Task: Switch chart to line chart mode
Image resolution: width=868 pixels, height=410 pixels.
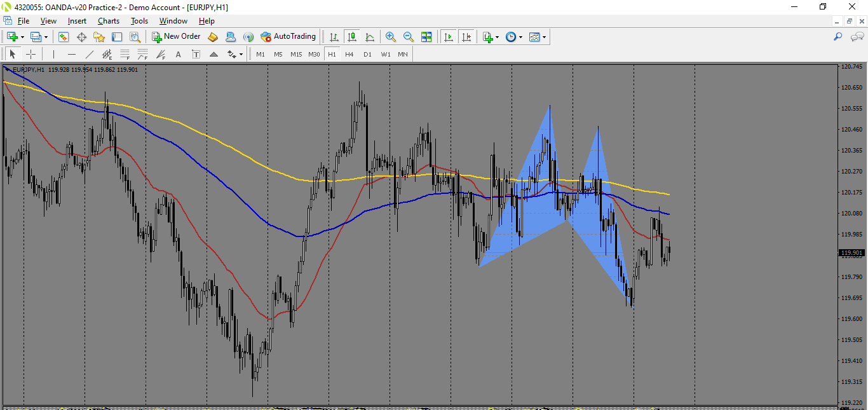Action: click(369, 37)
